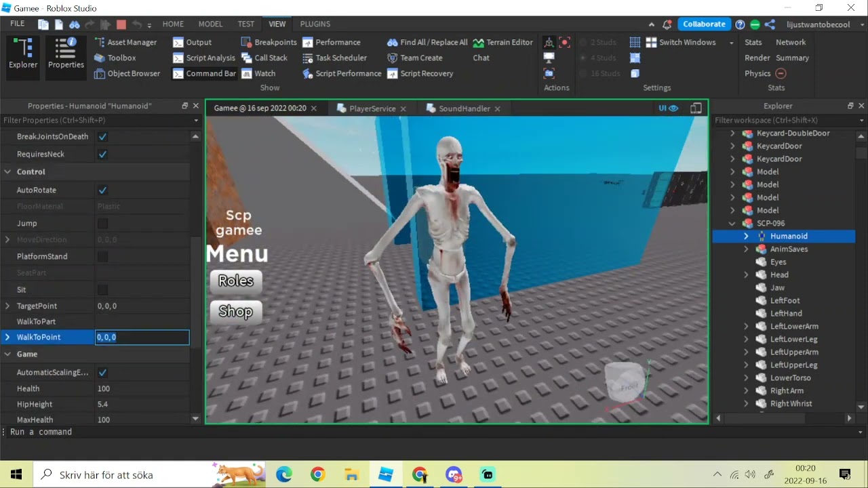Open the Terrain Editor
Image resolution: width=868 pixels, height=488 pixels.
(x=502, y=42)
